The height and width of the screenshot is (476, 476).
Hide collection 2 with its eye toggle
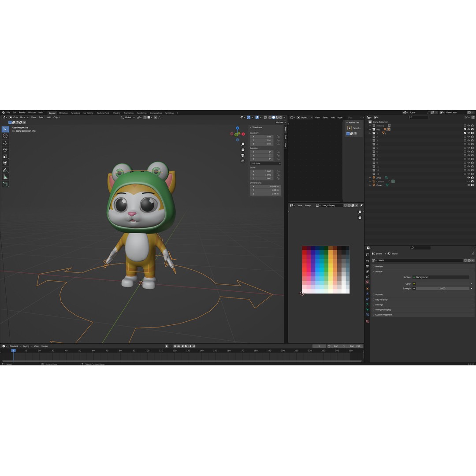[x=469, y=137]
